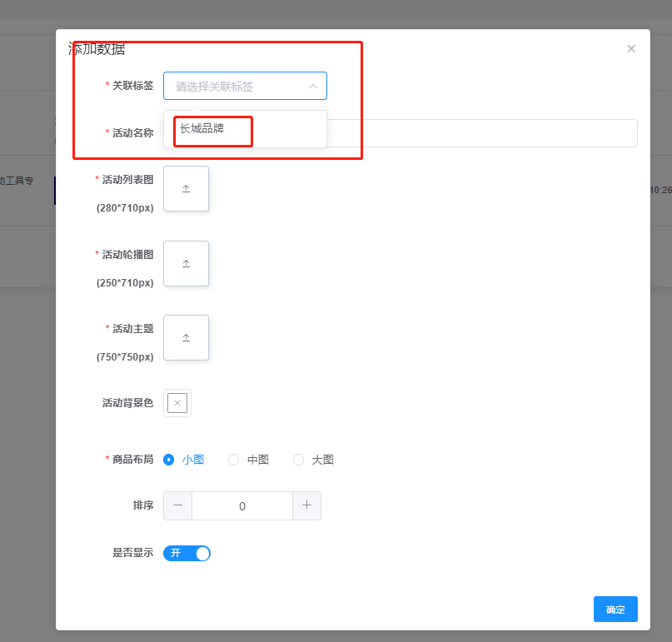Pick the 大图 layout radio button
This screenshot has height=642, width=672.
tap(298, 460)
